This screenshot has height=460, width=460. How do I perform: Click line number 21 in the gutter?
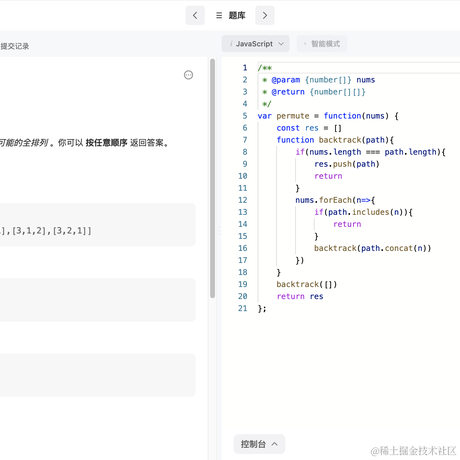click(243, 308)
